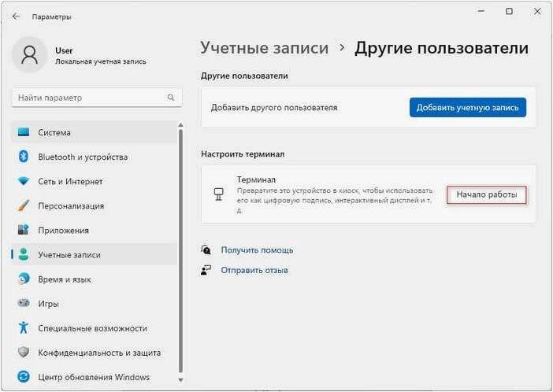The height and width of the screenshot is (392, 553).
Task: Click the Bluetooth icon in sidebar
Action: pyautogui.click(x=24, y=157)
